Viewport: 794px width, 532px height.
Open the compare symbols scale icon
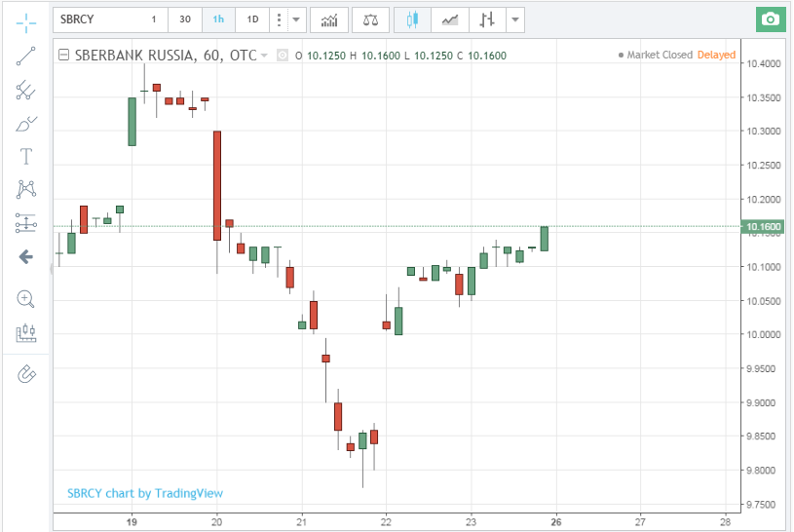pos(370,20)
